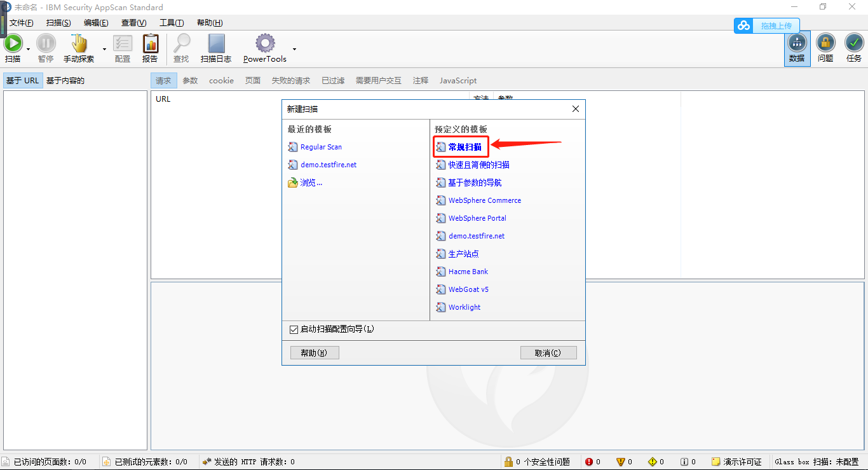
Task: Click the demo license (演示许可证) note icon
Action: point(716,462)
